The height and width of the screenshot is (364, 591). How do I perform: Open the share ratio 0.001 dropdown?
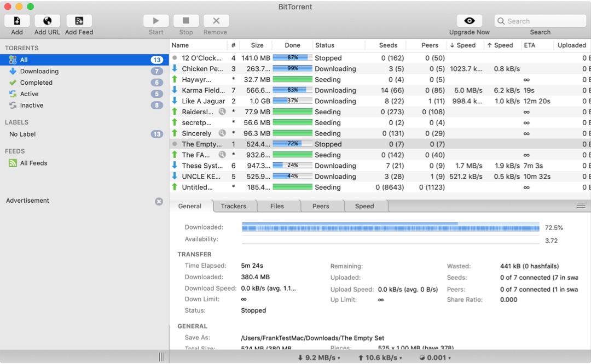(435, 357)
